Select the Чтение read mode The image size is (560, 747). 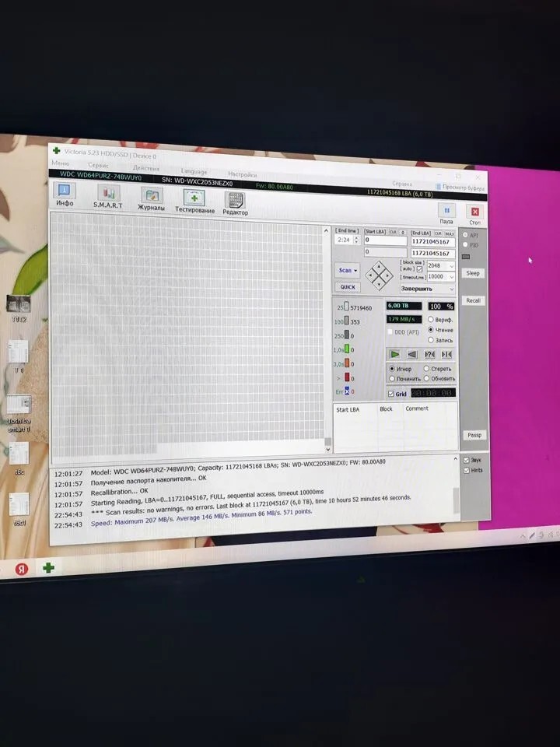click(x=430, y=329)
